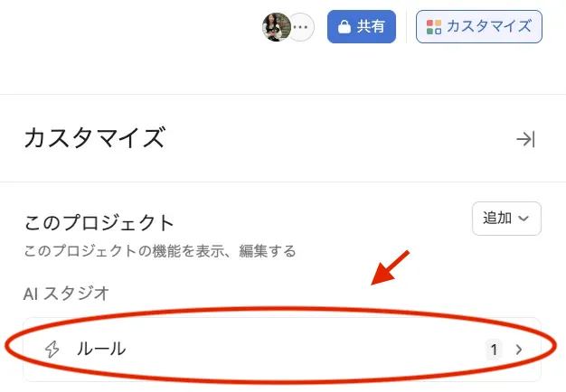
Task: Click the 共有 label text
Action: [371, 27]
